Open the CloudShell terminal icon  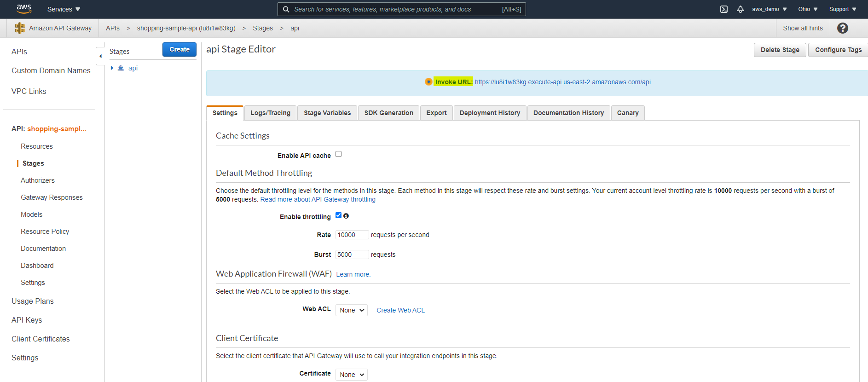pos(724,9)
